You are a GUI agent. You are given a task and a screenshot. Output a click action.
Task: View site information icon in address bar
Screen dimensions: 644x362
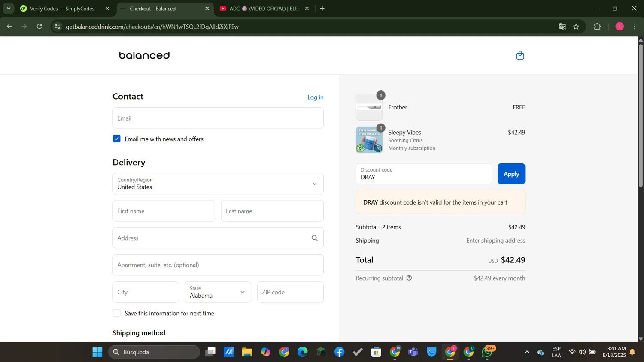point(58,27)
